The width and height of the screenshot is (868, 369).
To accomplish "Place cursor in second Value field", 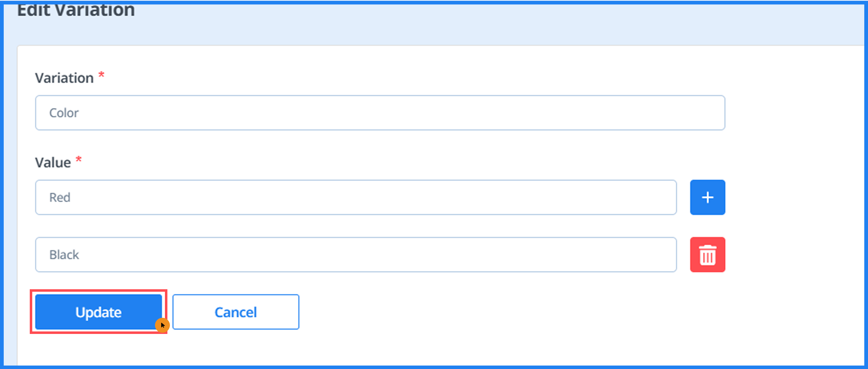I will pos(356,255).
